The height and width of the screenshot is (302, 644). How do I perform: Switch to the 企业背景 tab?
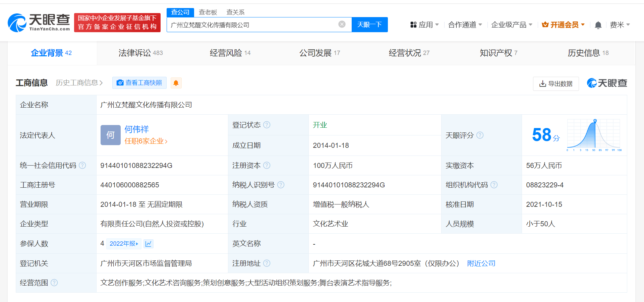coord(51,53)
